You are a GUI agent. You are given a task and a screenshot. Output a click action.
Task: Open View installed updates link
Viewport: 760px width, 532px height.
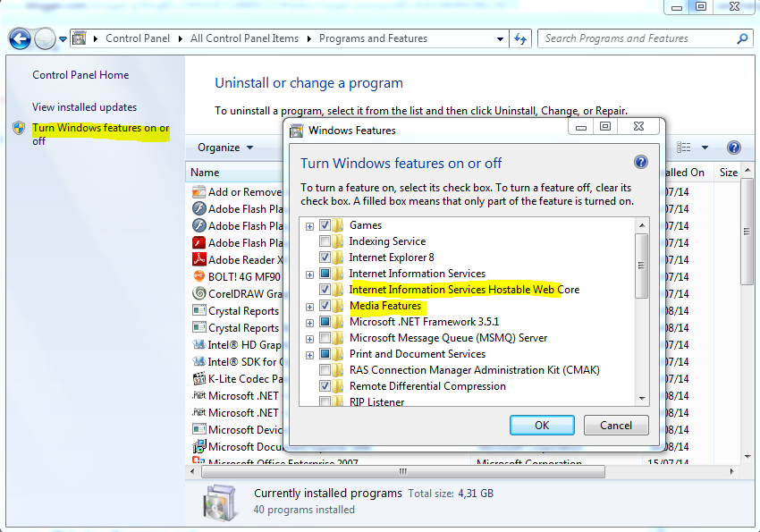pos(84,107)
